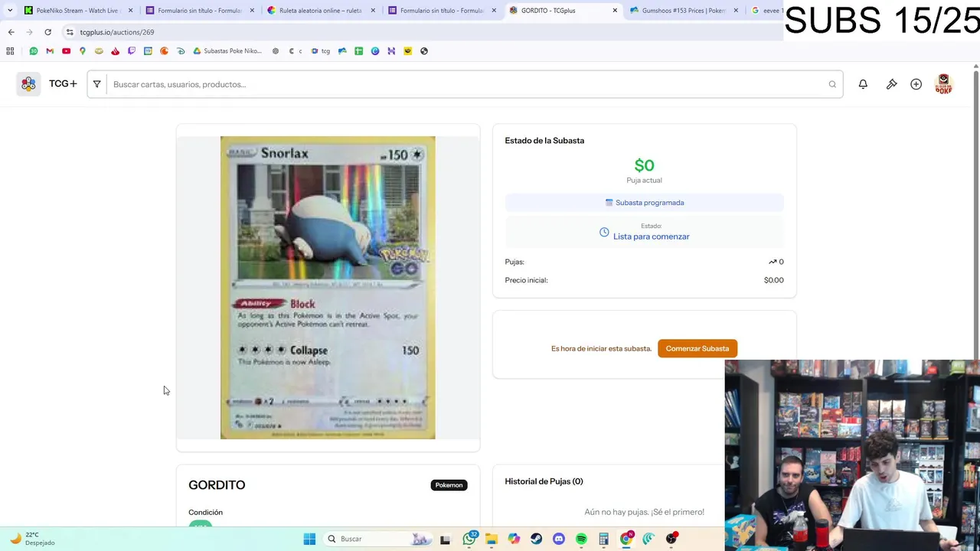Click the Precio inicial $0.00 value
The image size is (980, 551).
[x=773, y=280]
